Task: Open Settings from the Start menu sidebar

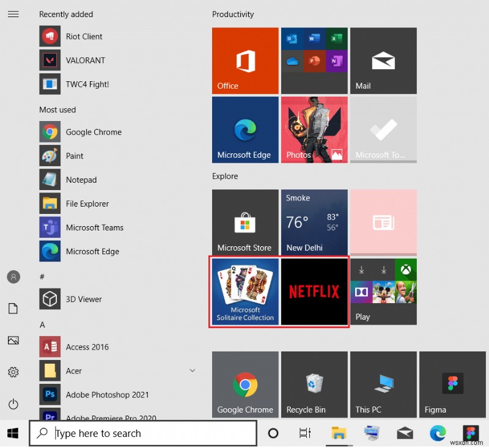Action: 13,372
